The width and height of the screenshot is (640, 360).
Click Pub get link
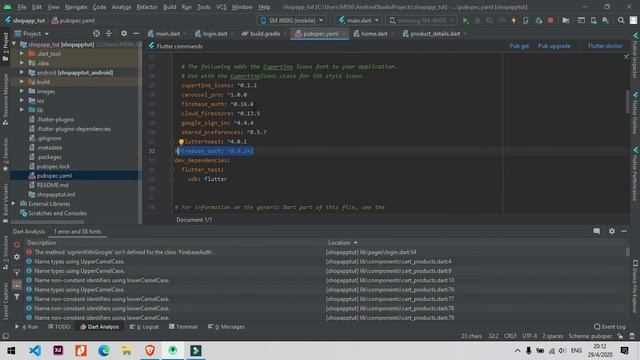(519, 46)
